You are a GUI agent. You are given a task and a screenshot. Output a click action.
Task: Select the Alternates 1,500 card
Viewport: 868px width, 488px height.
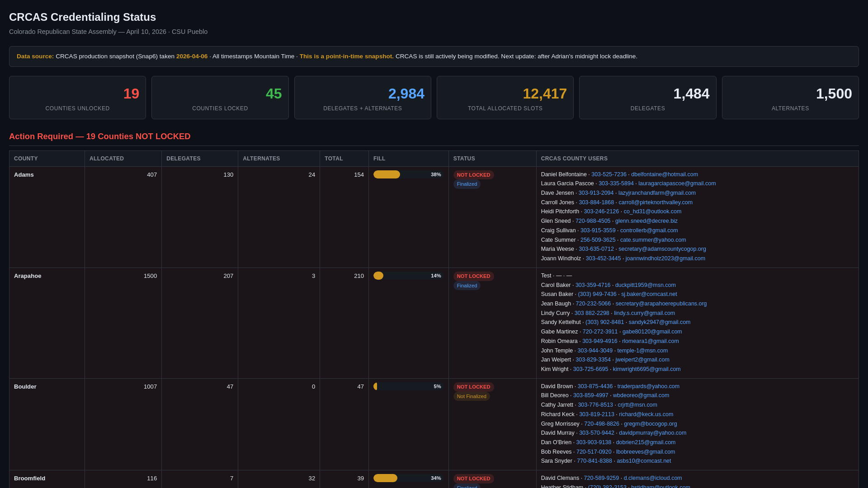pos(790,98)
